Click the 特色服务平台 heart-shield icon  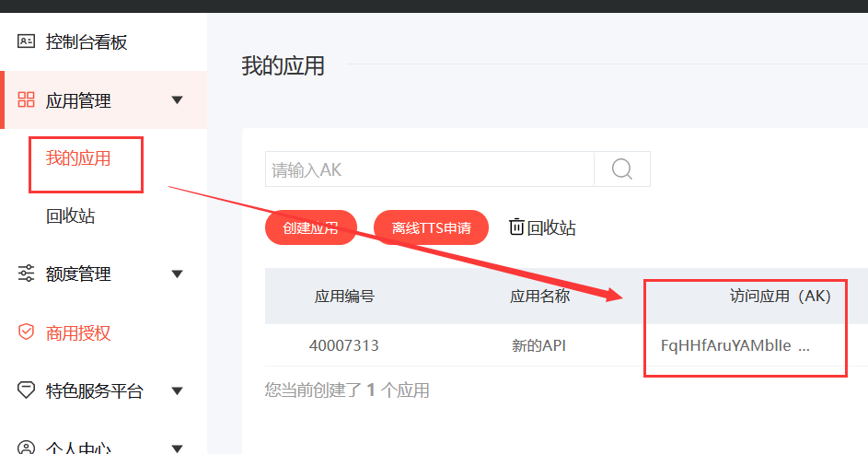26,390
